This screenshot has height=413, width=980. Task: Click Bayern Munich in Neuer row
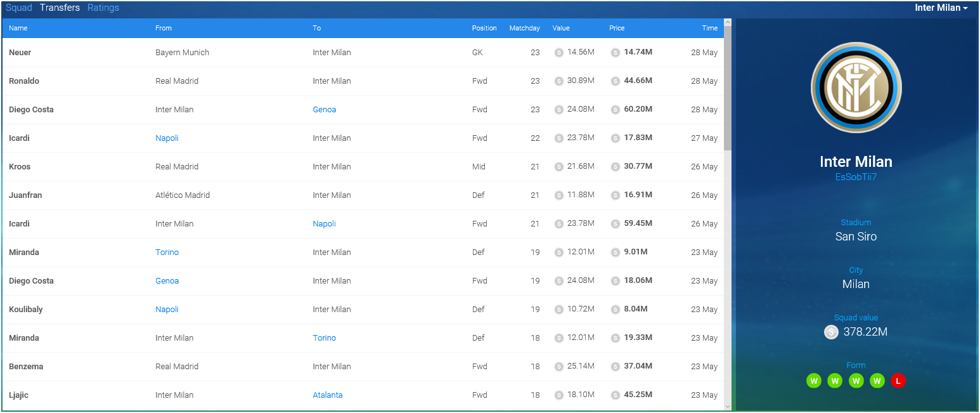(182, 53)
